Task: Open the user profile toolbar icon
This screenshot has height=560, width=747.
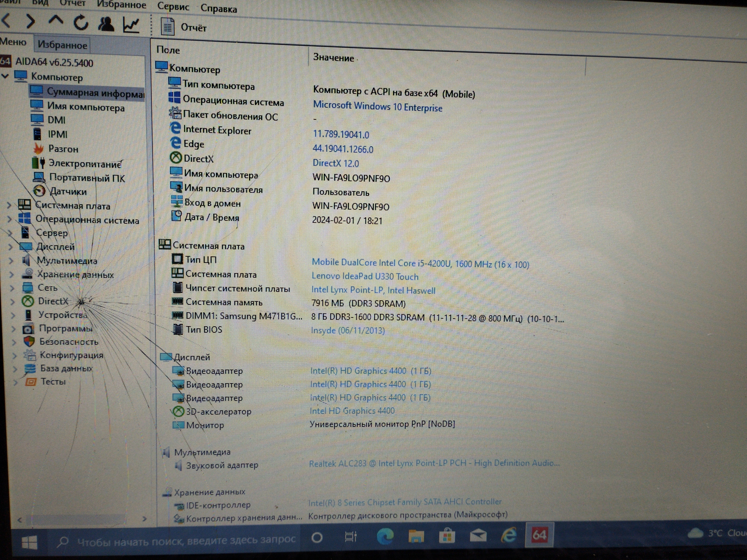Action: [106, 24]
